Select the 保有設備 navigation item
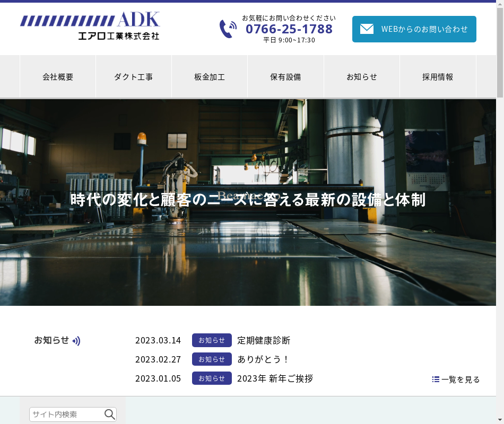 coord(285,77)
